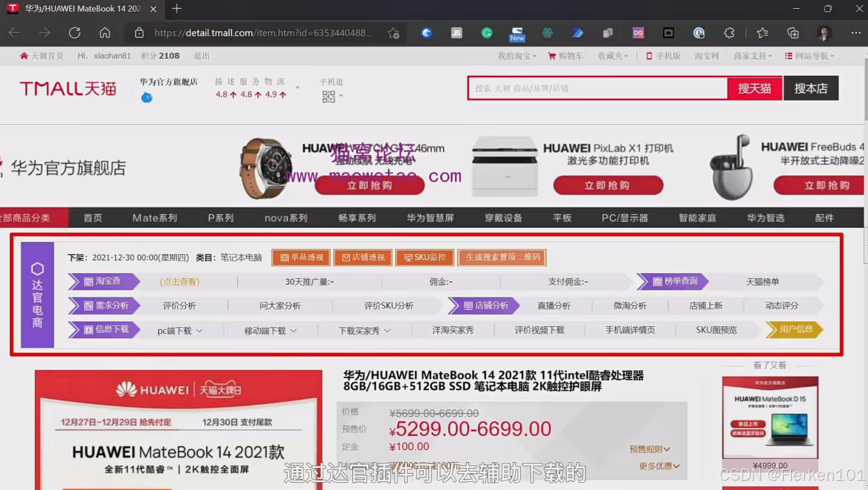The width and height of the screenshot is (868, 490).
Task: Open the green Grammarly extension icon
Action: (x=487, y=33)
